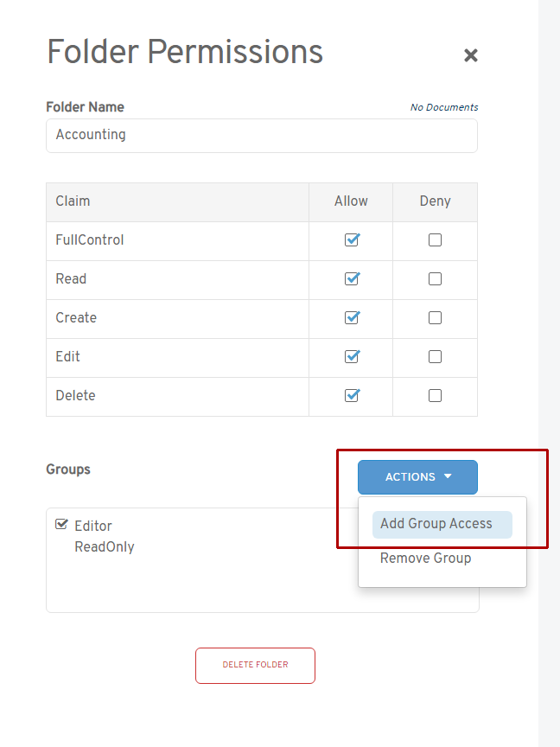
Task: Select the ReadOnly group entry
Action: [x=105, y=547]
